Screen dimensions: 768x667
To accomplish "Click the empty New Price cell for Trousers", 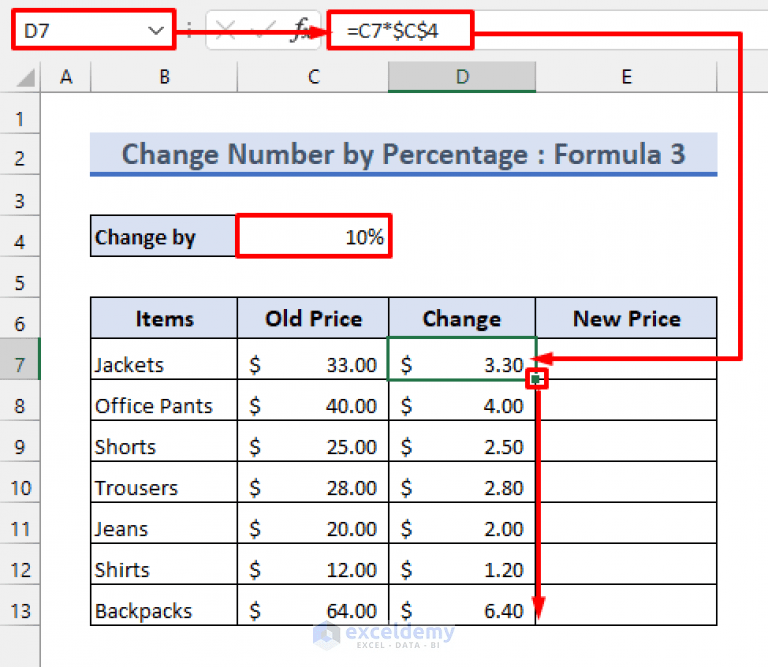I will click(626, 482).
